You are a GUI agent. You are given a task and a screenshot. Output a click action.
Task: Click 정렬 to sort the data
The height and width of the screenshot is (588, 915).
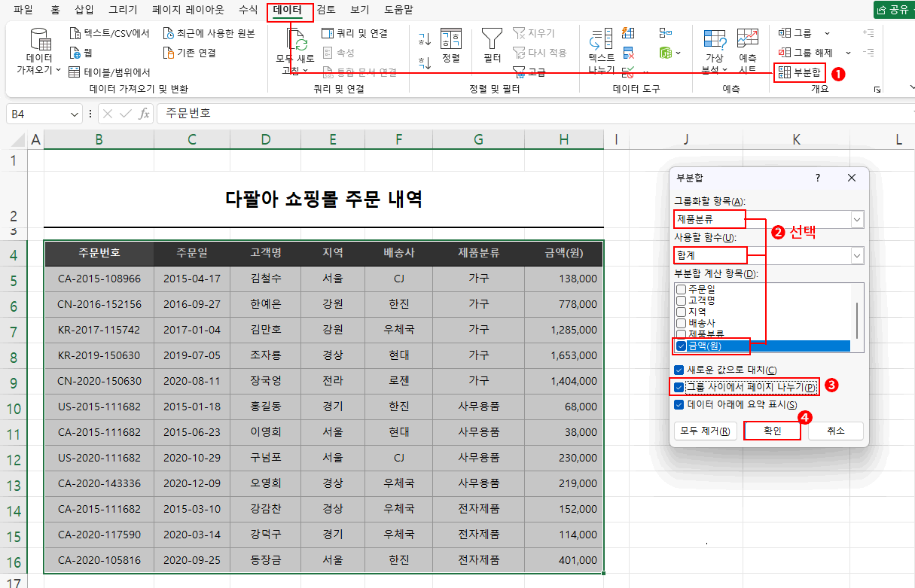pos(450,47)
